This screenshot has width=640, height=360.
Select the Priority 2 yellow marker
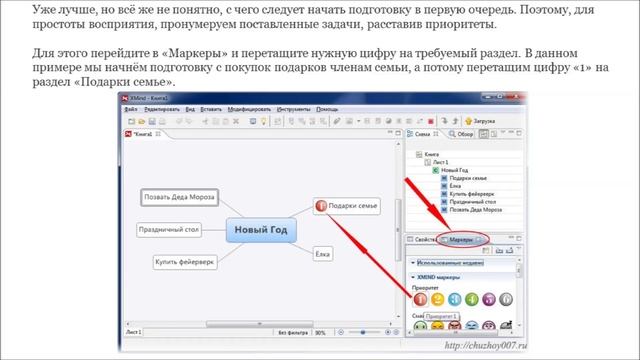(x=438, y=299)
